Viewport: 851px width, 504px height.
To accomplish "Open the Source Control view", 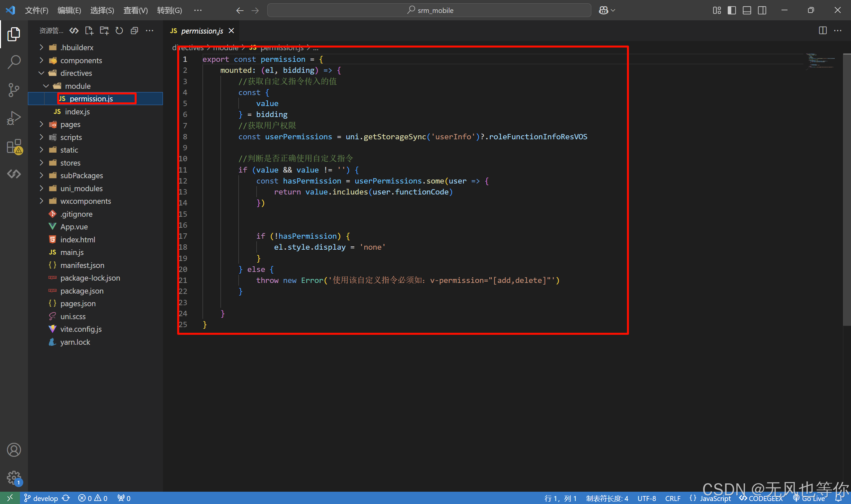I will tap(14, 90).
